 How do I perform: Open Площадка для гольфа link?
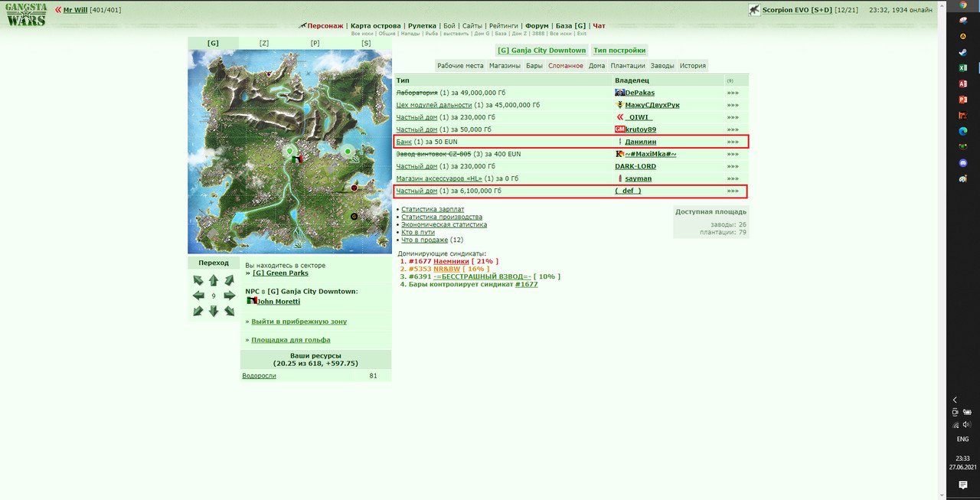(x=291, y=340)
